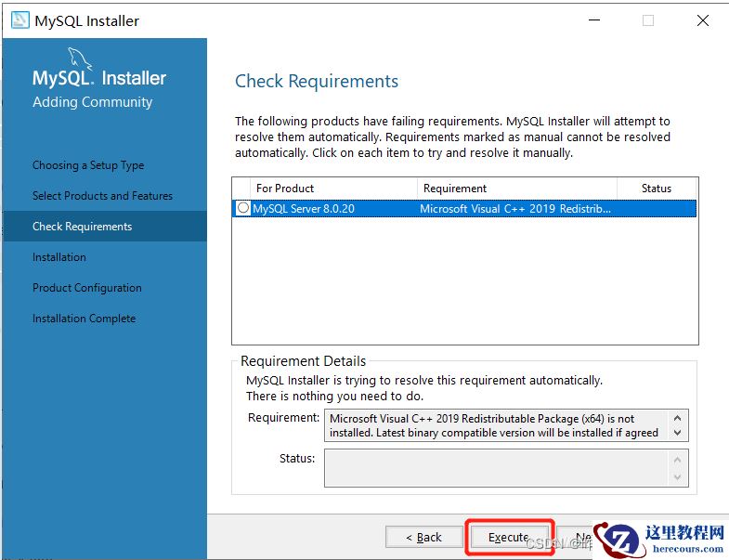Open the Select Products and Features step
The image size is (729, 560).
pos(102,196)
